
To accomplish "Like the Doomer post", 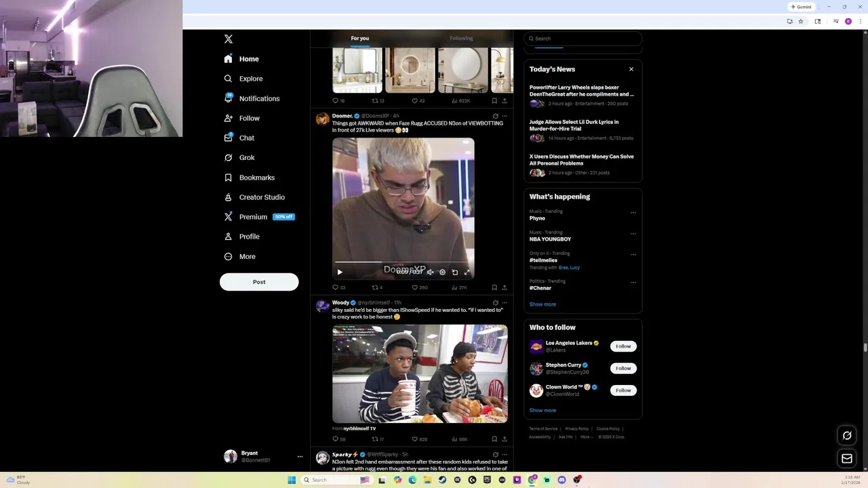I will (x=419, y=287).
